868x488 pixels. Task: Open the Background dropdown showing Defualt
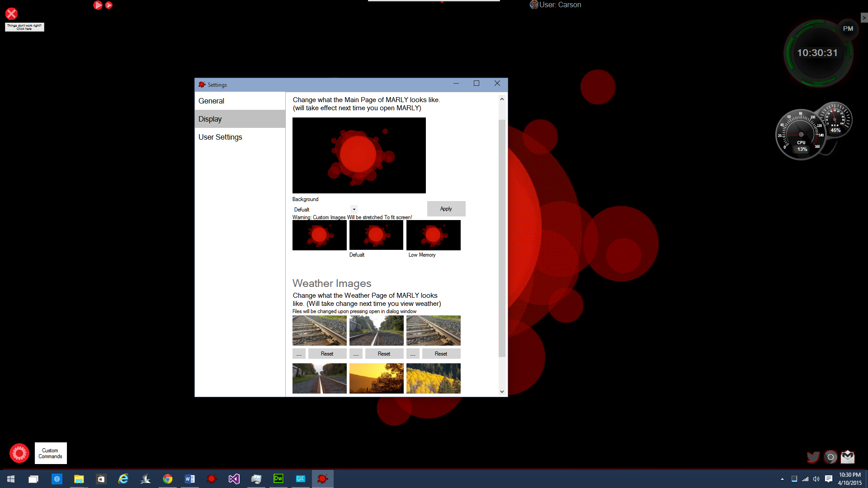(x=354, y=209)
